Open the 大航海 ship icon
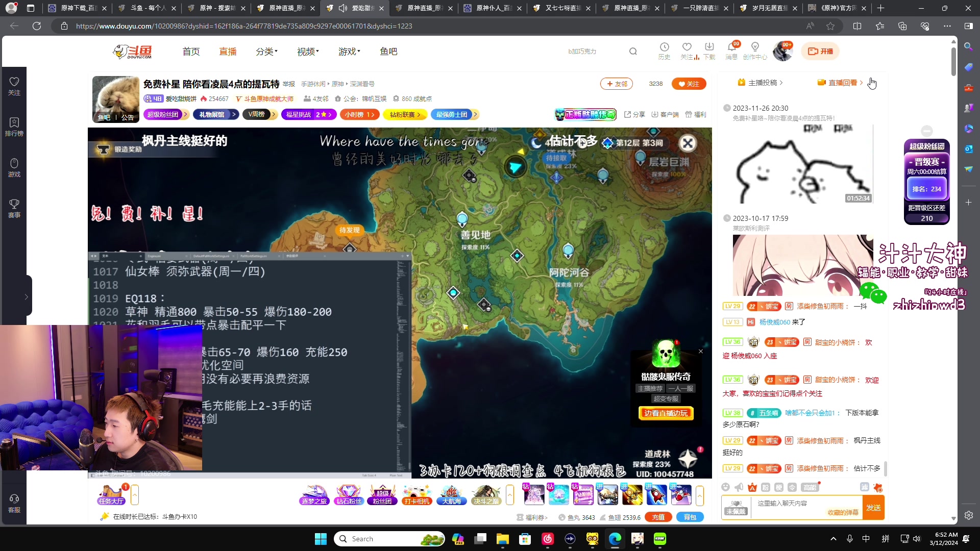Screen dimensions: 980x551 451,495
